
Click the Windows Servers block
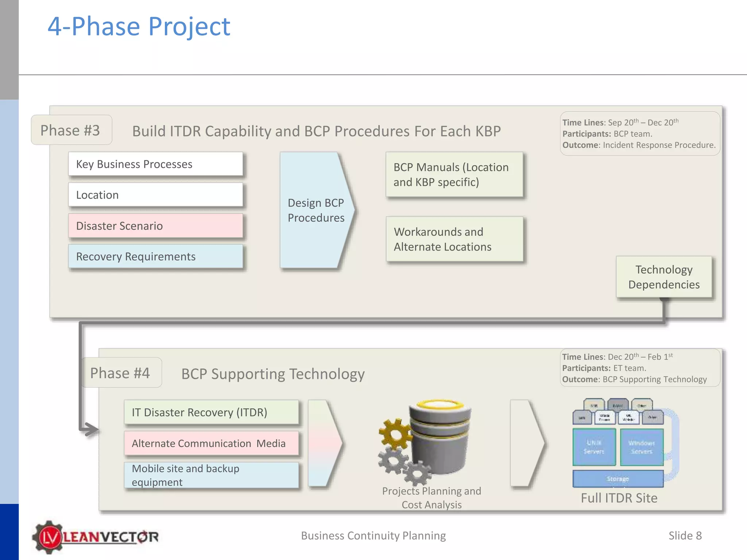click(x=642, y=447)
